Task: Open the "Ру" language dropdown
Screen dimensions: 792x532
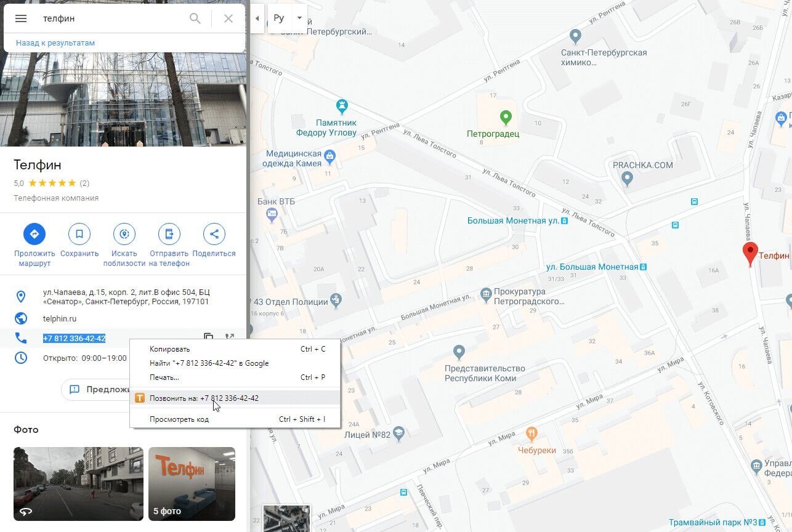Action: coord(288,18)
